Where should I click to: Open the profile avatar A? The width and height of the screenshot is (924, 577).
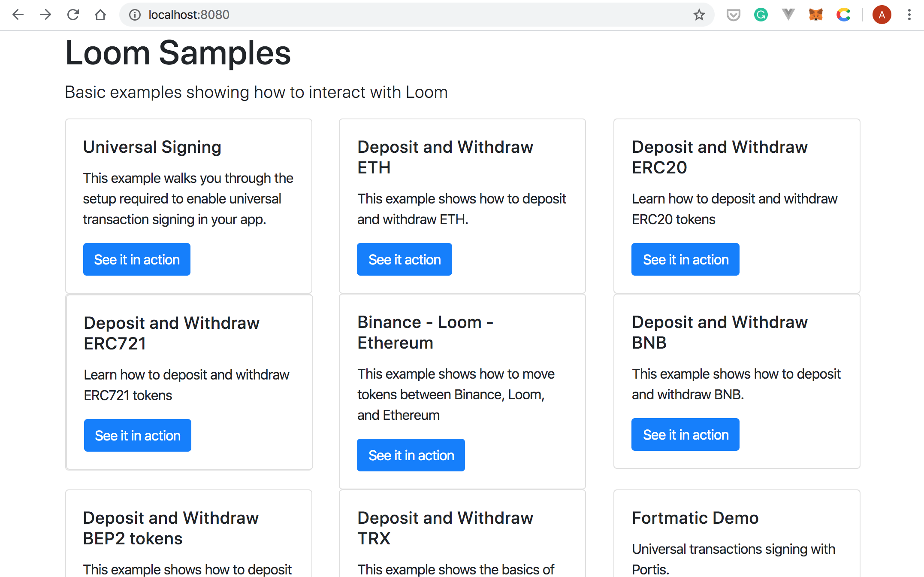click(x=882, y=15)
